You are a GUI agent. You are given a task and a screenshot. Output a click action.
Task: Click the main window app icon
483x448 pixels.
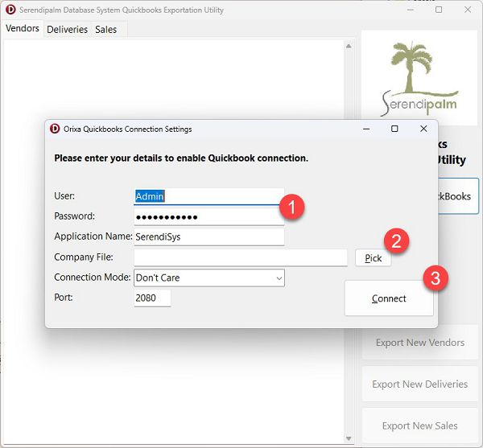10,10
